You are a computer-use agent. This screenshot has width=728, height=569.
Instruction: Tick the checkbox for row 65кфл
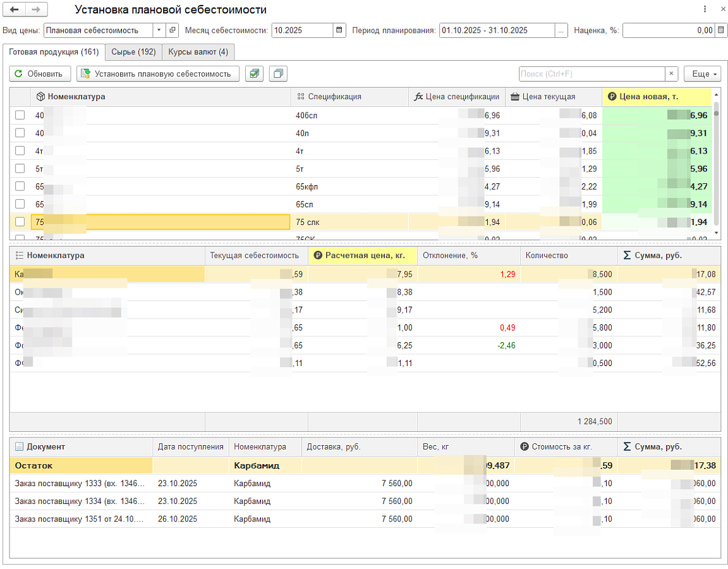[20, 186]
